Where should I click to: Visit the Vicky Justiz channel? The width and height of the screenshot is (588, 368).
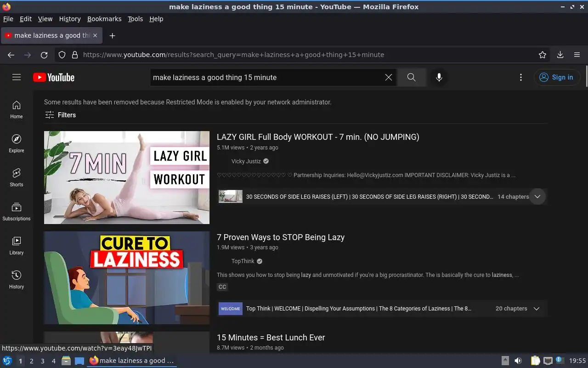(246, 161)
